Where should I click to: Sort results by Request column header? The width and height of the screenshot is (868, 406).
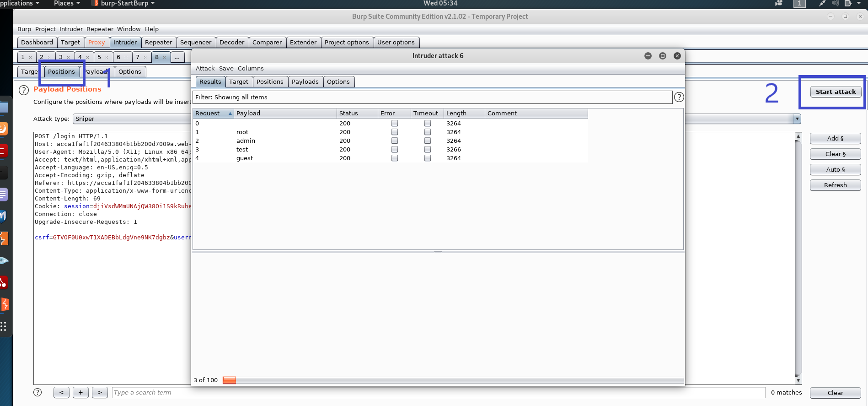(x=213, y=113)
